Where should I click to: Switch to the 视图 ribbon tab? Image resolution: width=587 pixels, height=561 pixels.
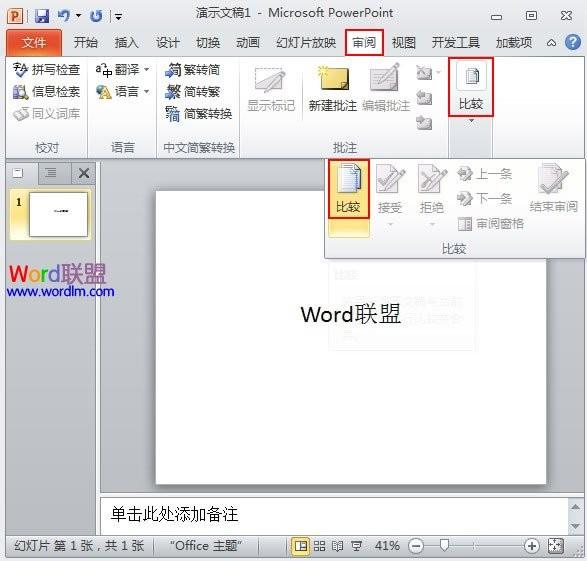[404, 43]
